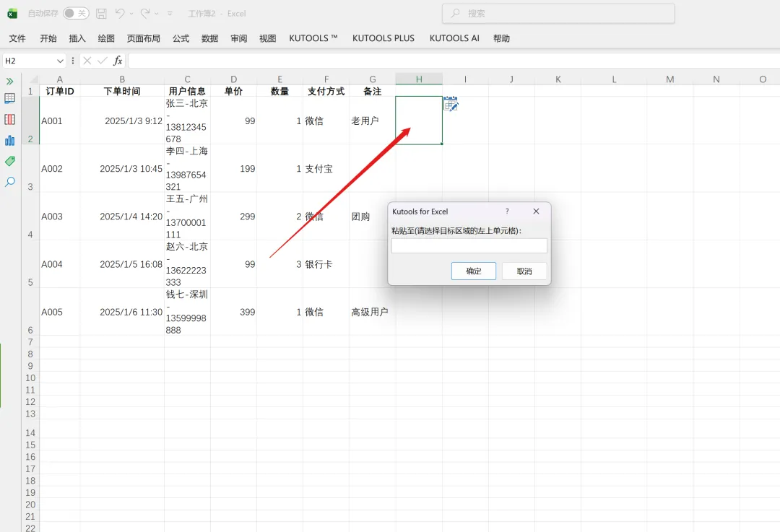Screen dimensions: 780x532
Task: Switch to the 插入 ribbon tab
Action: pos(77,38)
